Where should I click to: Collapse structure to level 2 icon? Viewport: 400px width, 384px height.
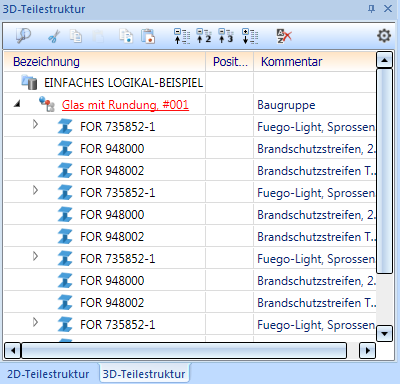[x=204, y=36]
